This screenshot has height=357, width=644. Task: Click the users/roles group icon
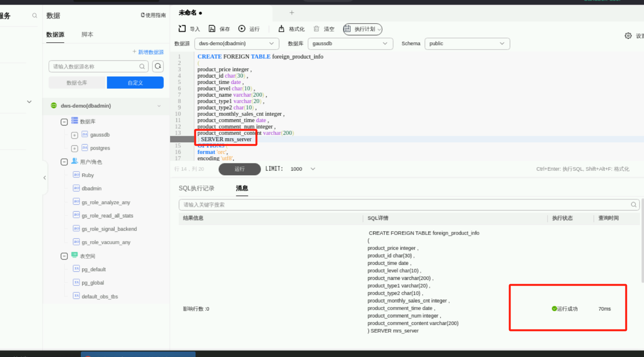coord(74,161)
